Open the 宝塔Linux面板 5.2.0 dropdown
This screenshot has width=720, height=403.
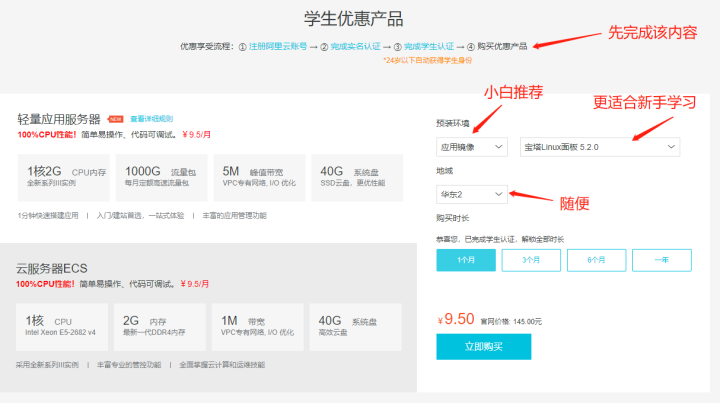600,147
